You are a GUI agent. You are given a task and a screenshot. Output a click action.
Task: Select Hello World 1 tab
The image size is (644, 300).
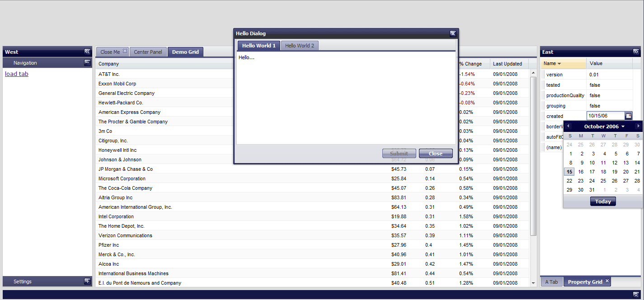[259, 46]
